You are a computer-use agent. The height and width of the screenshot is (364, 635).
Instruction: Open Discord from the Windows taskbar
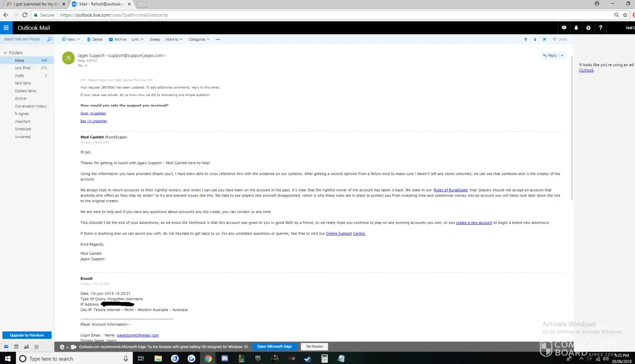click(x=225, y=359)
